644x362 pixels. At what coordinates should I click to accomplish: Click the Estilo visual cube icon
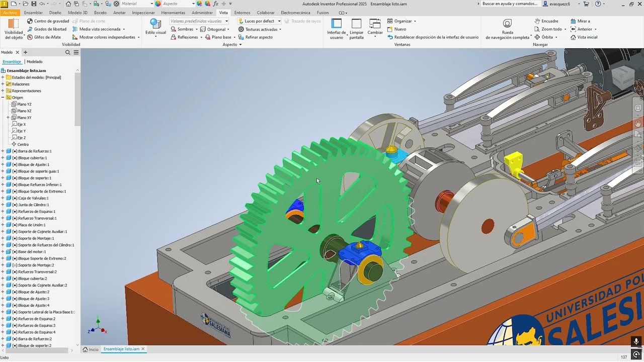[155, 24]
